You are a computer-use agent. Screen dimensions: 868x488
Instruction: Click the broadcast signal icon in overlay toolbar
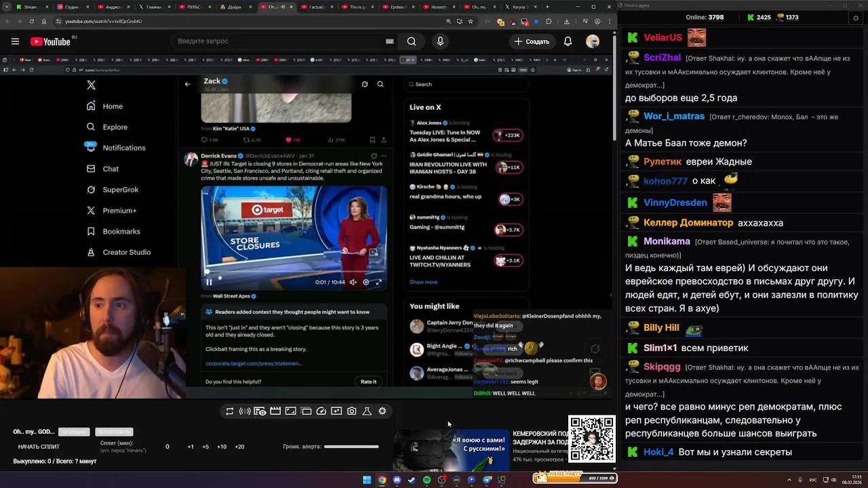point(245,411)
